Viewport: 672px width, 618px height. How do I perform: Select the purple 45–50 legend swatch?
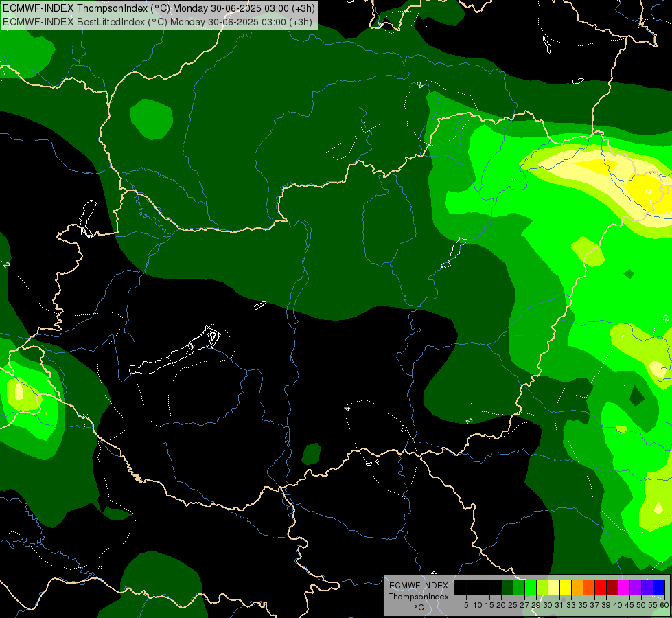[636, 588]
